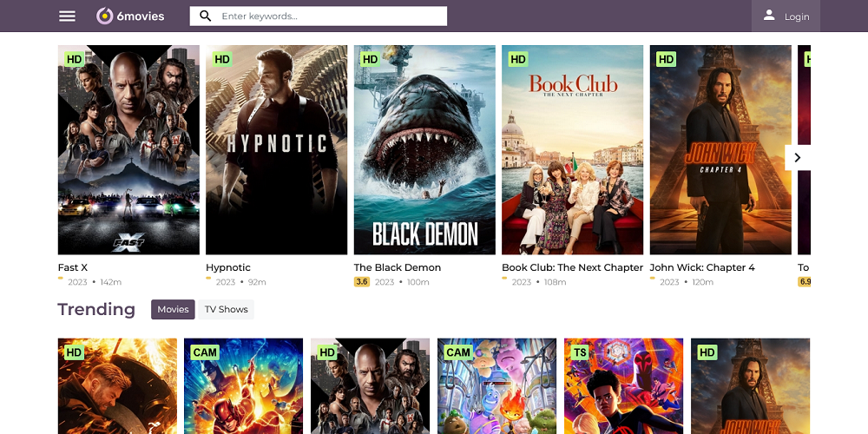Click the user profile icon
Screen dimensions: 868x434
coord(769,16)
